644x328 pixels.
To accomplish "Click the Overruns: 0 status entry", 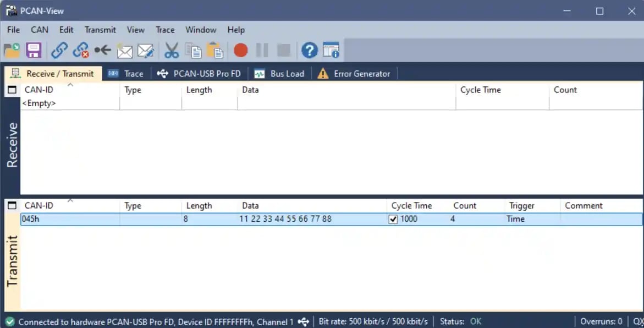I will (601, 321).
